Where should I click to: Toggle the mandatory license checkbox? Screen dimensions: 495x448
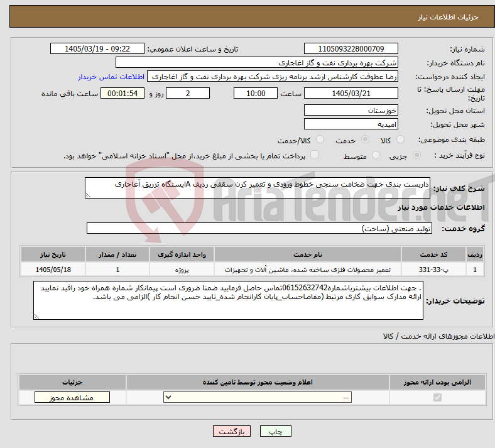(x=437, y=397)
